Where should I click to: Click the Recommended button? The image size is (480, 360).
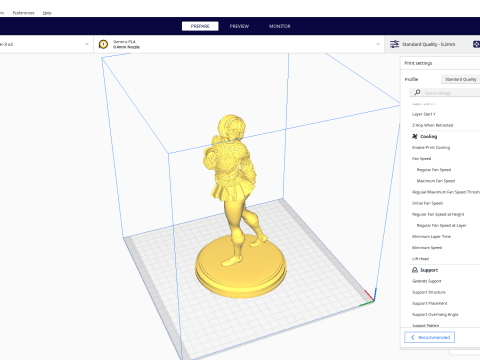(429, 337)
